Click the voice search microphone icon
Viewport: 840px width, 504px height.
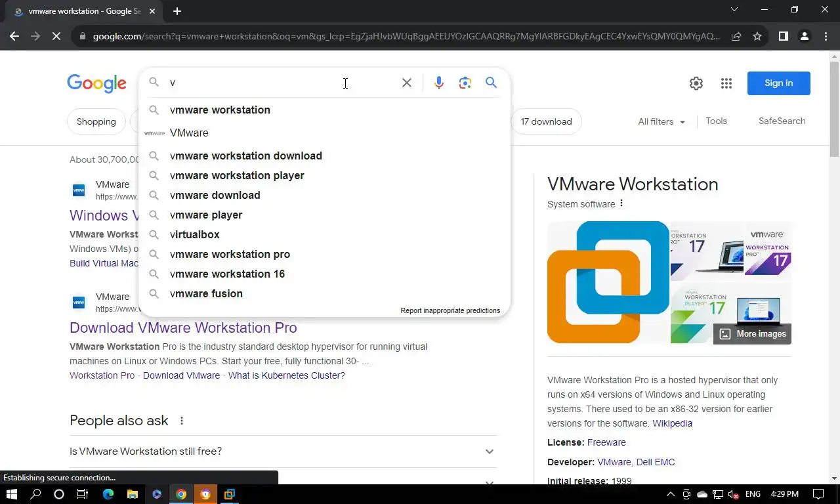click(439, 83)
